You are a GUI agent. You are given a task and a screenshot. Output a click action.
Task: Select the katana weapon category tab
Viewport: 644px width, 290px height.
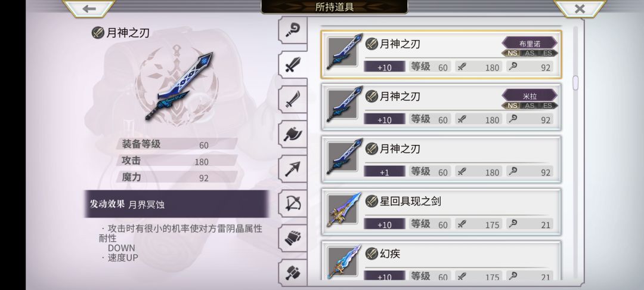pyautogui.click(x=292, y=100)
